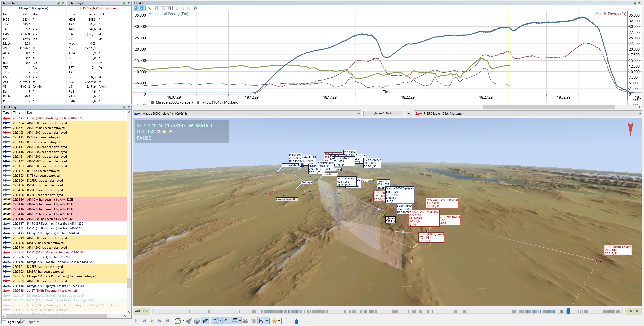Click the tank ground units icon

point(245,321)
